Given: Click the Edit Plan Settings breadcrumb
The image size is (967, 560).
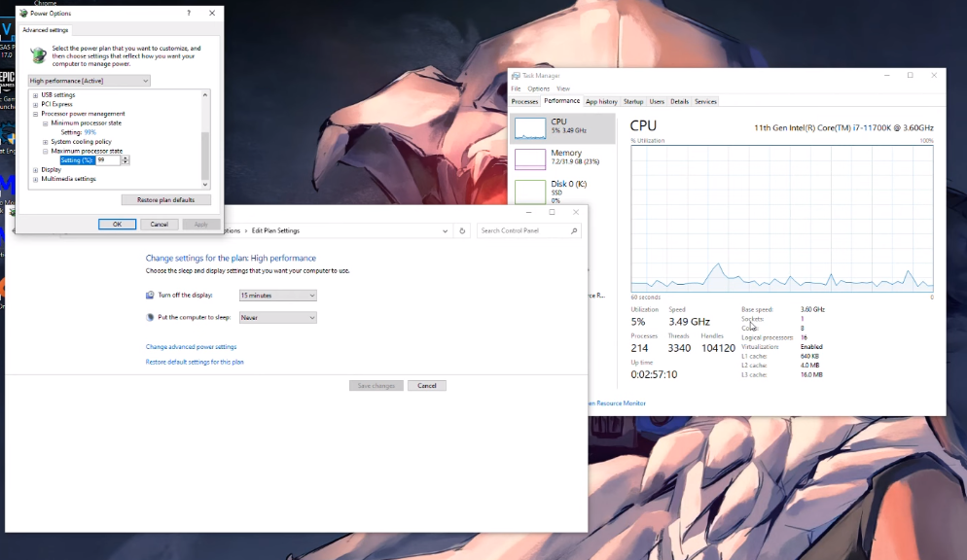Looking at the screenshot, I should click(275, 231).
